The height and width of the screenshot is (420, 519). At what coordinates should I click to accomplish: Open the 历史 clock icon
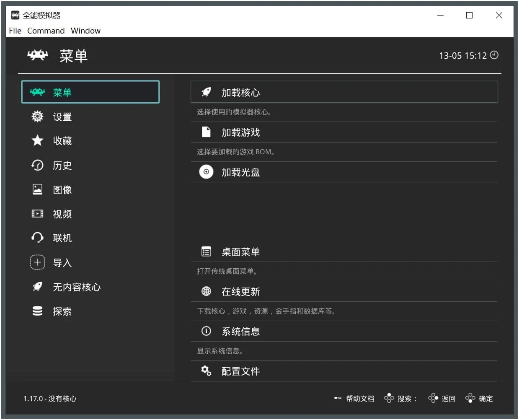pyautogui.click(x=37, y=165)
